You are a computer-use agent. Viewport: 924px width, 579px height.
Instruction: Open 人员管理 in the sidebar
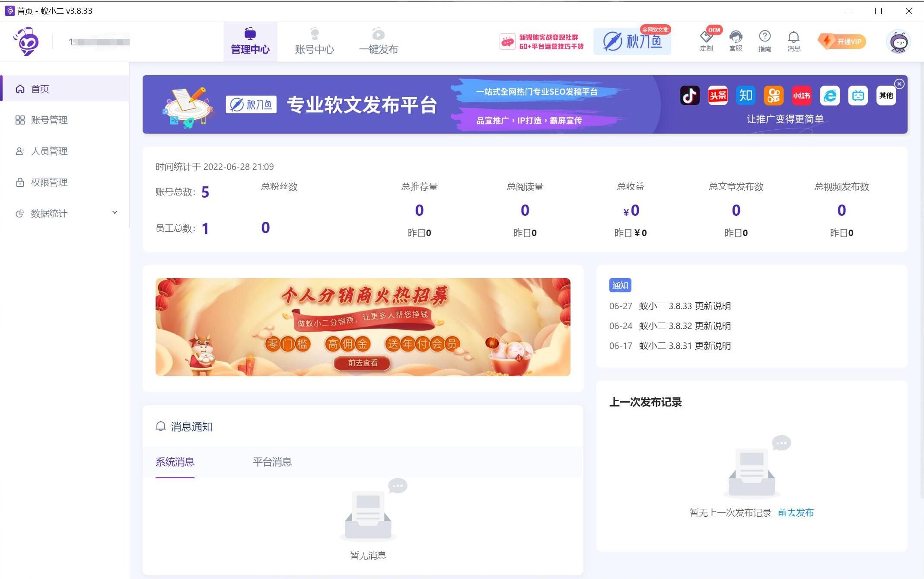tap(64, 151)
